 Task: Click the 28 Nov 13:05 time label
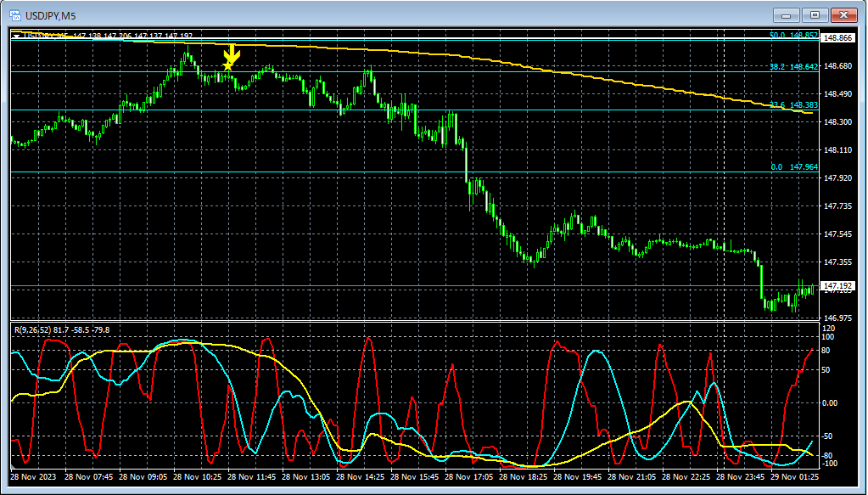click(x=306, y=476)
